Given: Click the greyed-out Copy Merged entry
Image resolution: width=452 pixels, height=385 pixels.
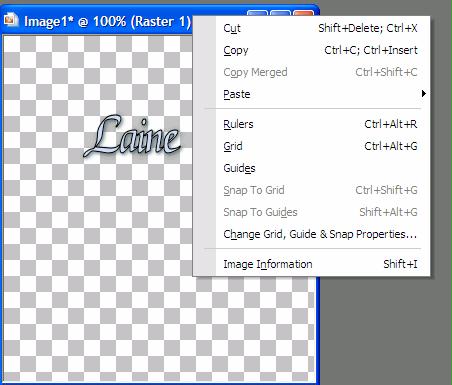Looking at the screenshot, I should (x=312, y=72).
